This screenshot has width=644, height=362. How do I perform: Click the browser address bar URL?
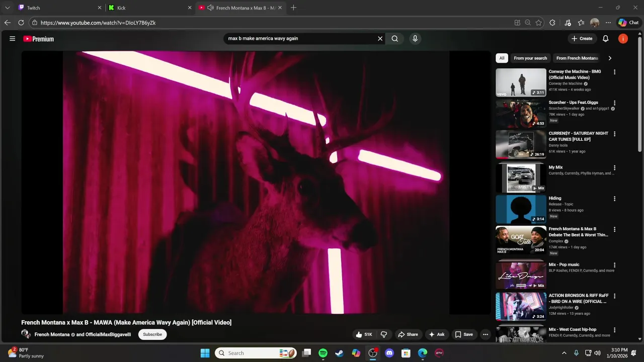point(98,23)
